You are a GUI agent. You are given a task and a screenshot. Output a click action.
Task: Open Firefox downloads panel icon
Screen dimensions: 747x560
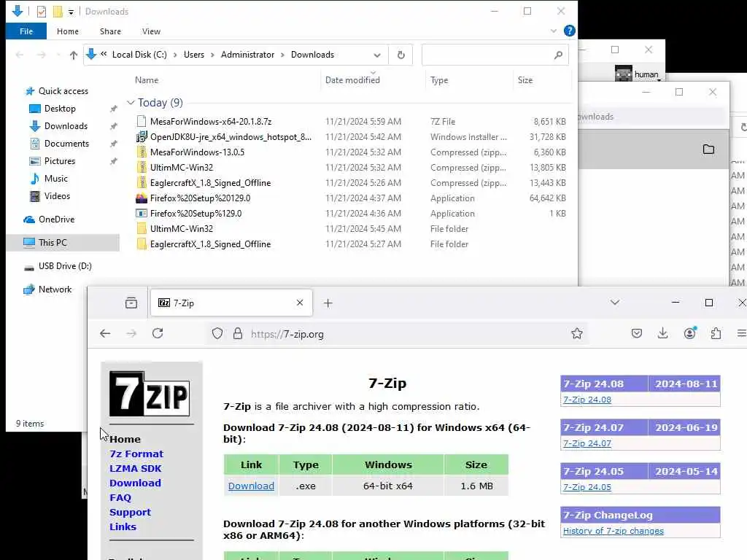click(662, 333)
